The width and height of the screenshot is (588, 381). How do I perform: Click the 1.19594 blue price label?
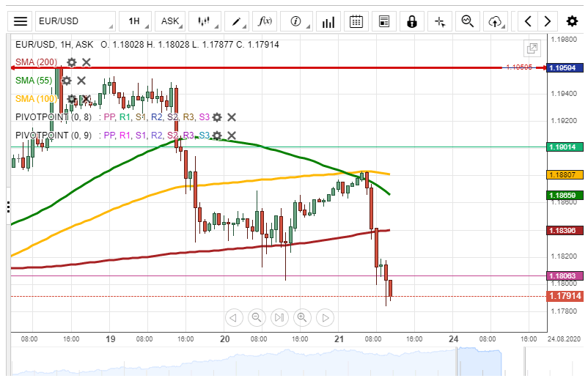pyautogui.click(x=565, y=68)
